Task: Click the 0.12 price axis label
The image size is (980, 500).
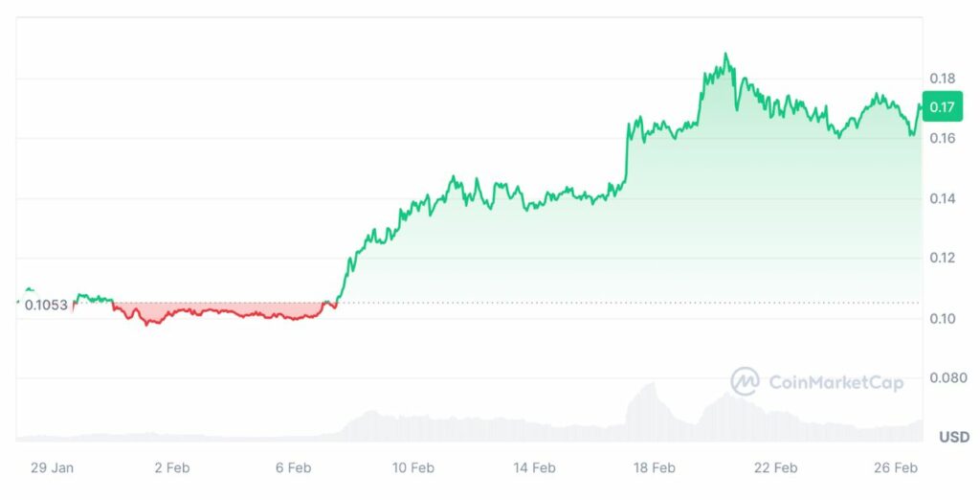Action: coord(941,258)
